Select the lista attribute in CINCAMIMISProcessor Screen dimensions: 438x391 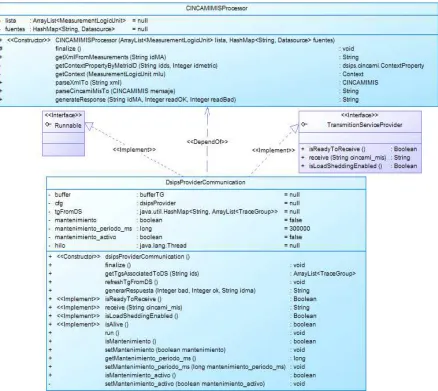[11, 21]
